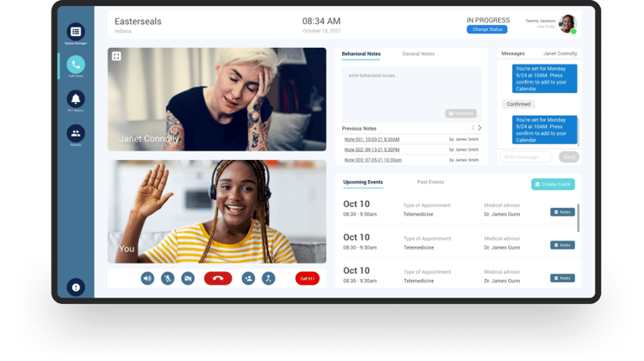Open Notes for the second Oct 10 event
Screen dimensions: 644x361
click(x=563, y=245)
